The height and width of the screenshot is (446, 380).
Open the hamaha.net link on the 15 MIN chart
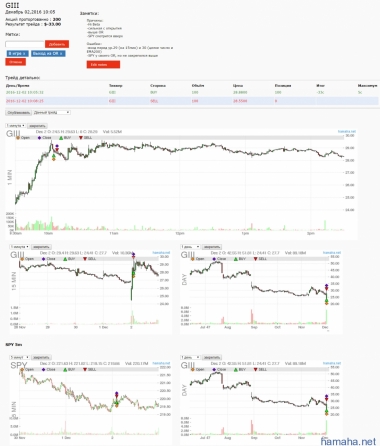pyautogui.click(x=161, y=253)
